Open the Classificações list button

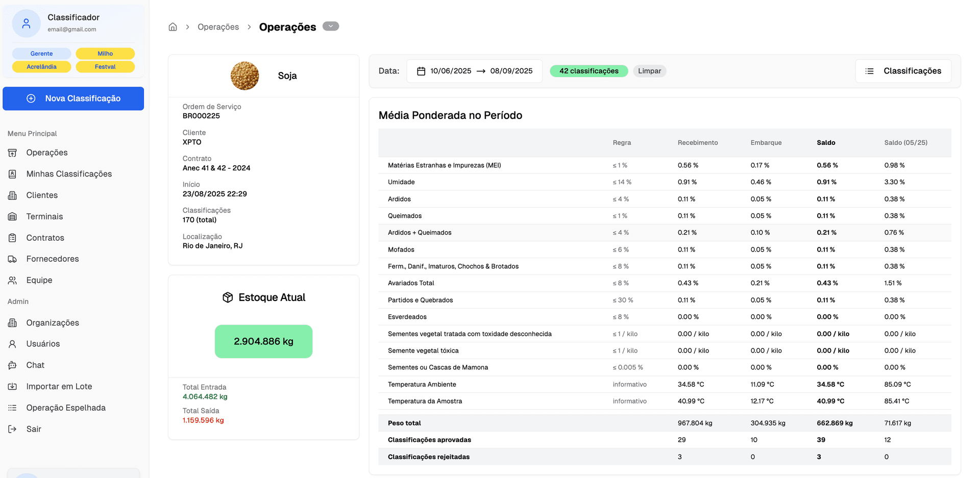point(903,71)
